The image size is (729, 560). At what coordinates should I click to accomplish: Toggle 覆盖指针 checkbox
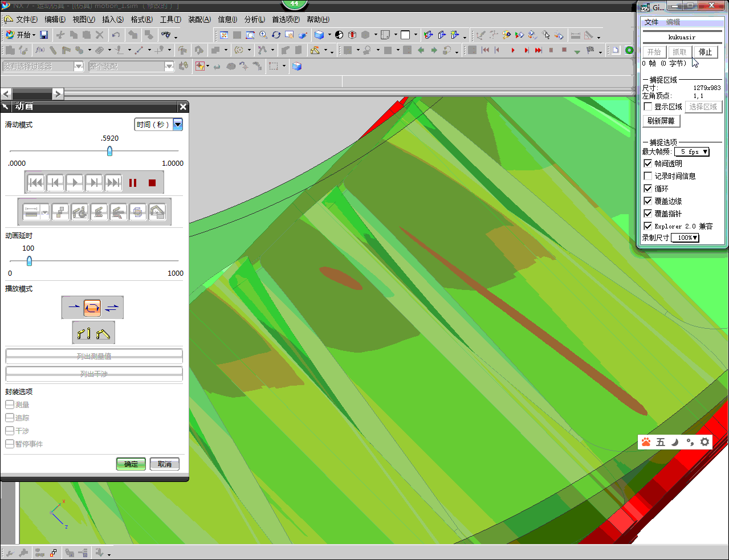tap(648, 214)
